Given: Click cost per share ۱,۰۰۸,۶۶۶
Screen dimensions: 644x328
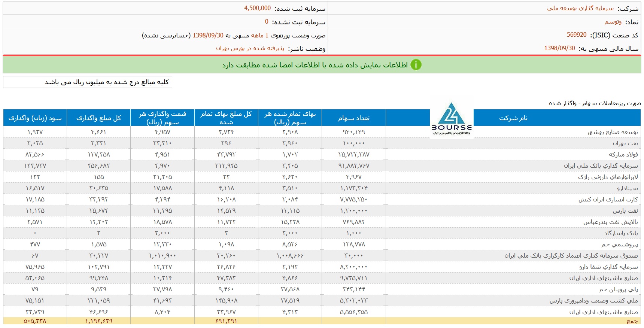Looking at the screenshot, I should click(x=290, y=256).
